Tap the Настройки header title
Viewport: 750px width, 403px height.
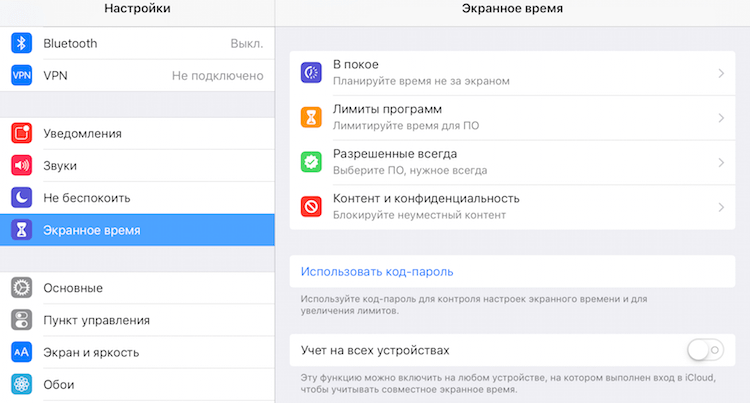137,9
